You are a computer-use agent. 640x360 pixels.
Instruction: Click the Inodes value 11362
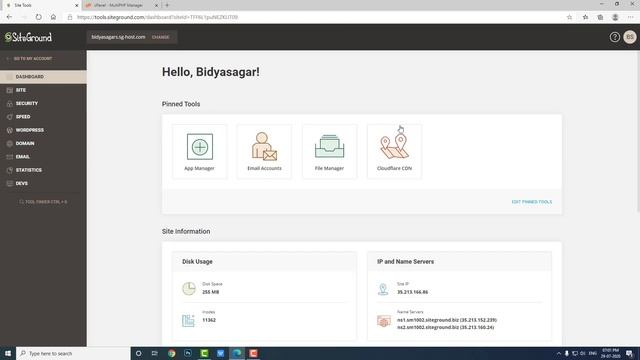(209, 320)
